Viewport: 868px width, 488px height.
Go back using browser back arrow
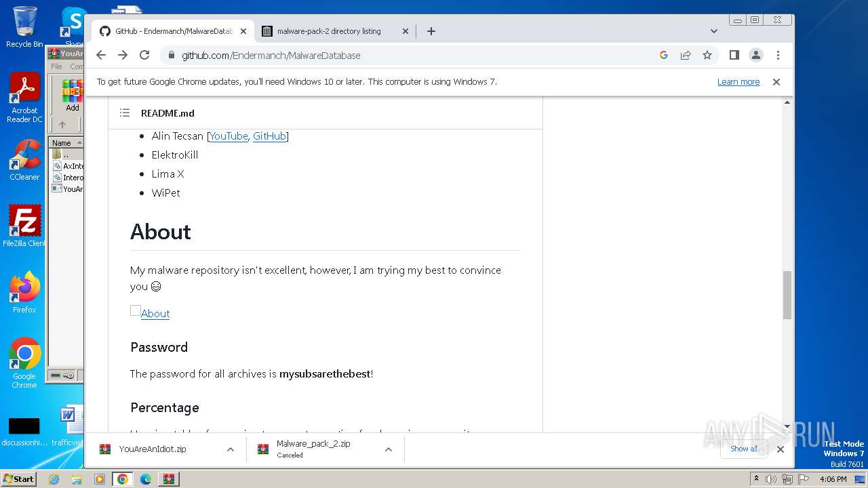tap(101, 55)
